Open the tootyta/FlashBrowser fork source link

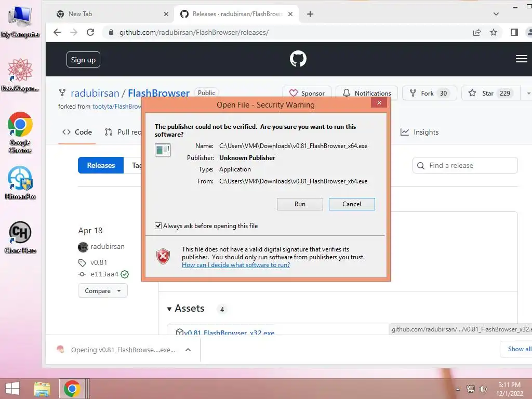117,106
